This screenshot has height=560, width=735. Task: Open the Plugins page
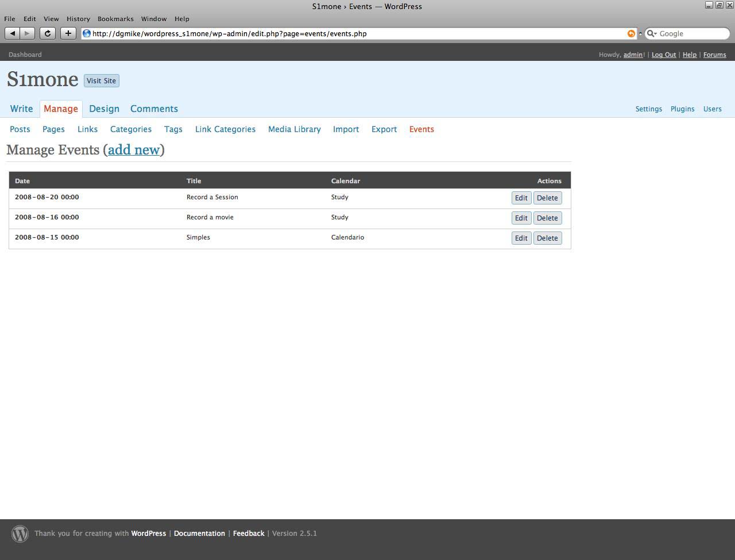(683, 109)
